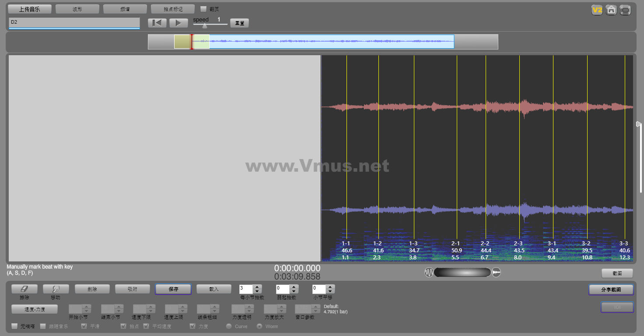Select the move (移动) tool
This screenshot has height=336, width=644.
coord(56,289)
